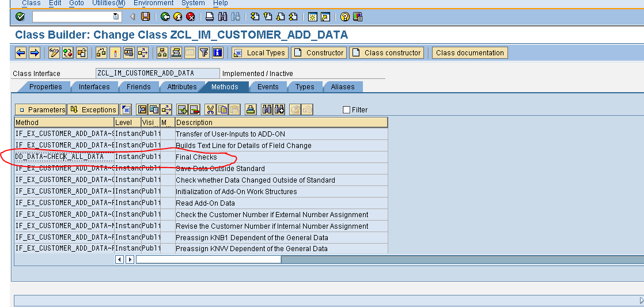Go to previous page icon
Viewport: 644px width, 307px height.
[x=268, y=17]
